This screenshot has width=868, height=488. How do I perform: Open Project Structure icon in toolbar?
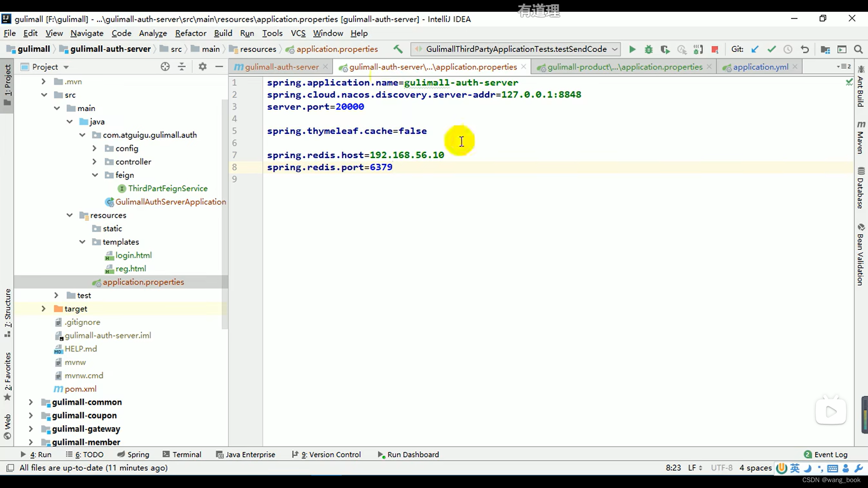point(825,49)
